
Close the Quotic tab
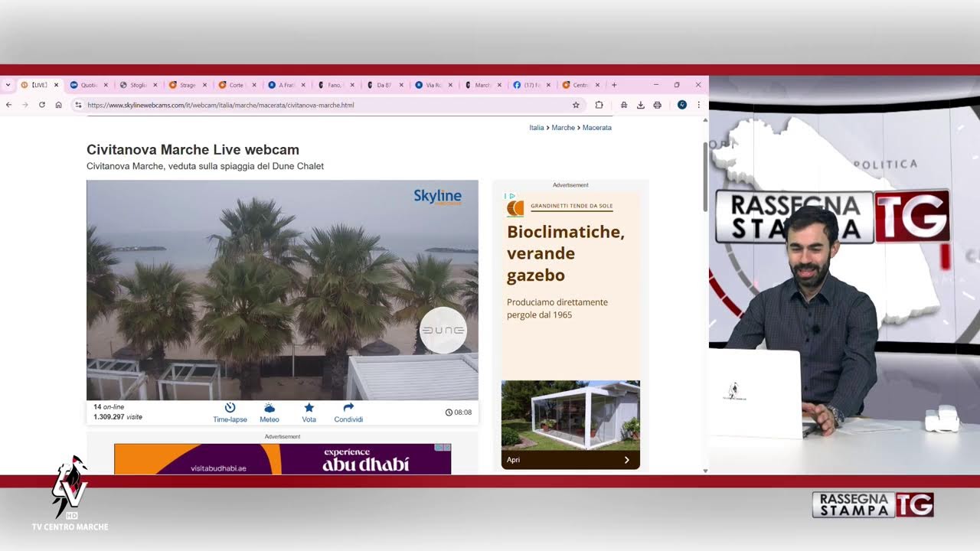click(106, 85)
